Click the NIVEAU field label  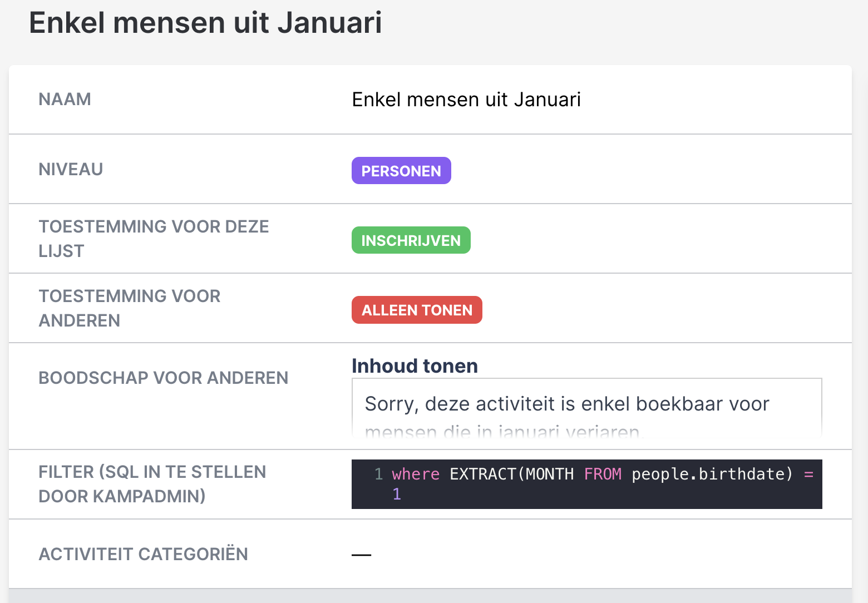(71, 169)
